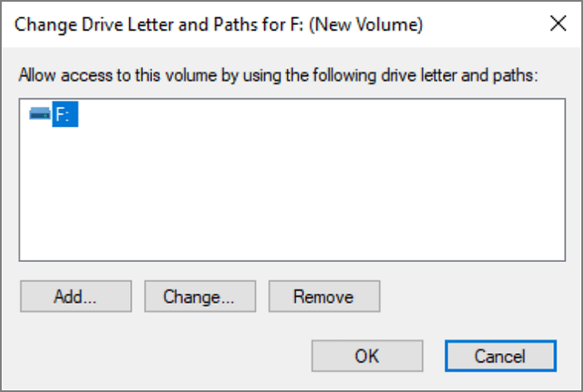Dismiss changes via the Cancel button

point(500,355)
